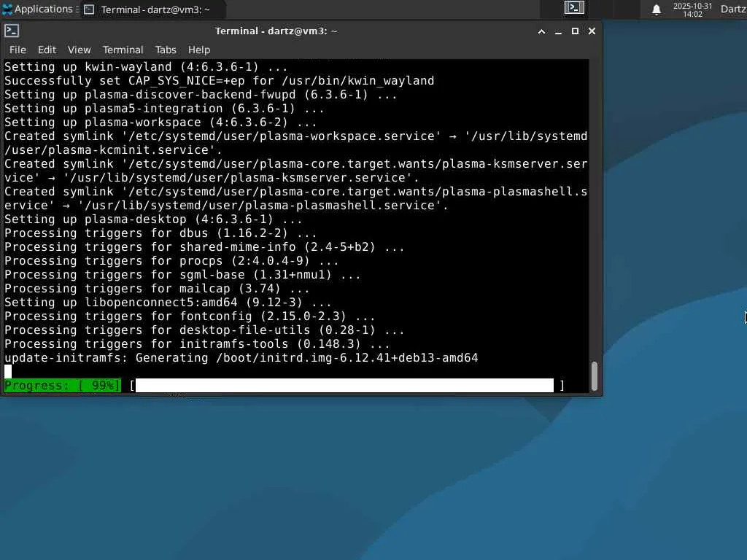Viewport: 747px width, 560px height.
Task: Click 'Setting up libopenconnect5:amd64' line
Action: point(168,302)
